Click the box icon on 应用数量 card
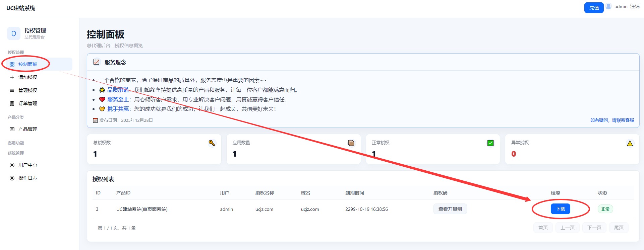This screenshot has width=644, height=250. (351, 143)
